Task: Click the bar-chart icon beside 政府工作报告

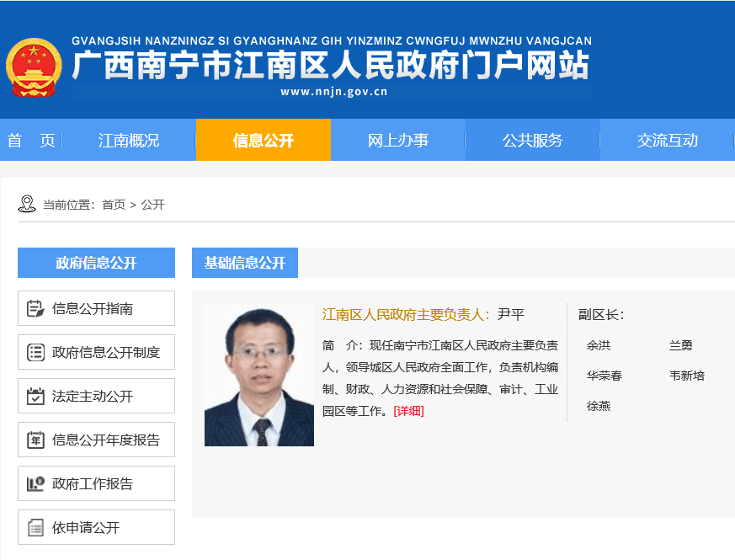Action: point(36,483)
